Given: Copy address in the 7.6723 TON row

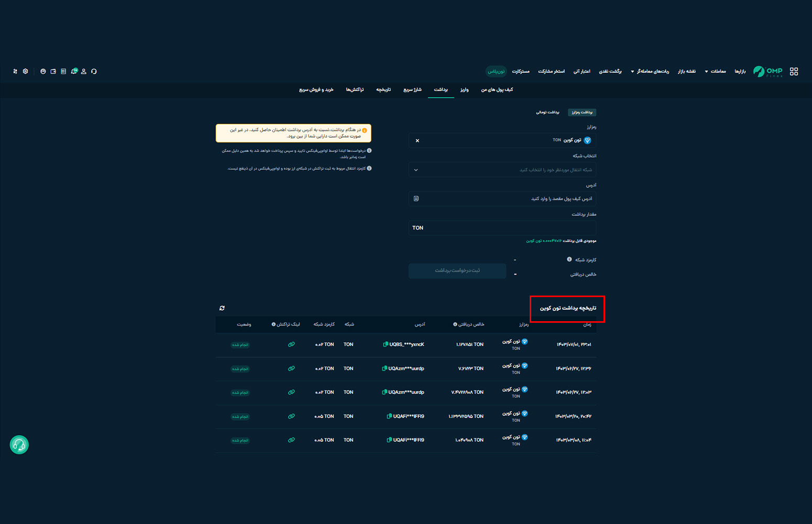Looking at the screenshot, I should [385, 368].
